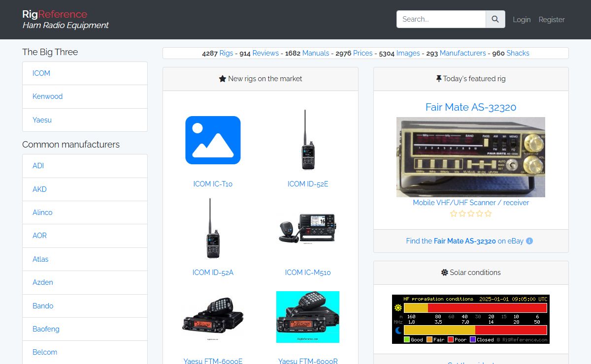This screenshot has width=591, height=364.
Task: Click the Manuals link in stats bar
Action: (x=316, y=53)
